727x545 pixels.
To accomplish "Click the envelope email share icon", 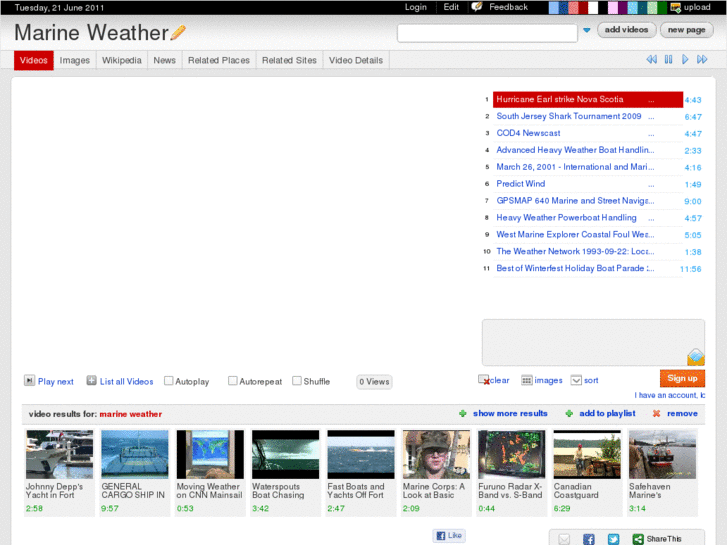I will [x=564, y=539].
